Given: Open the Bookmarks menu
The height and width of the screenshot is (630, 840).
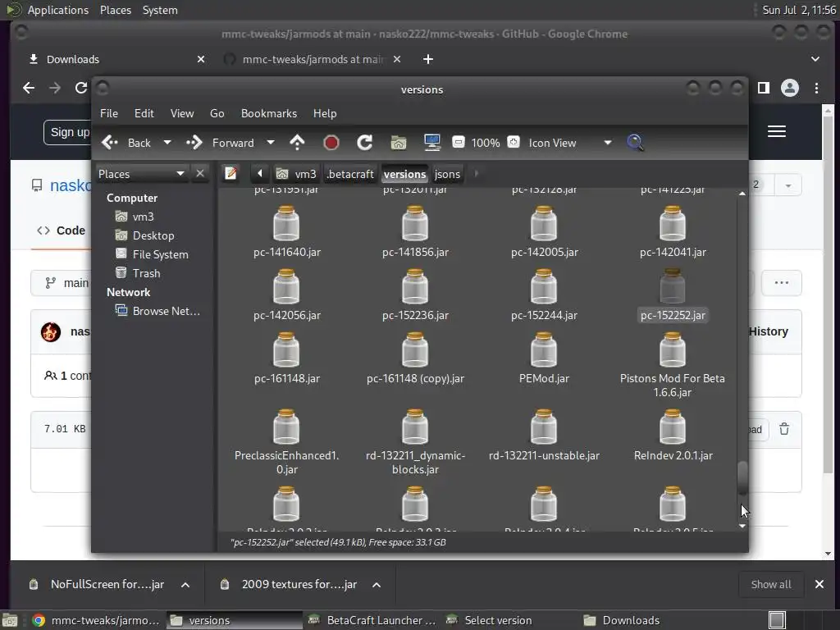Looking at the screenshot, I should pos(268,113).
